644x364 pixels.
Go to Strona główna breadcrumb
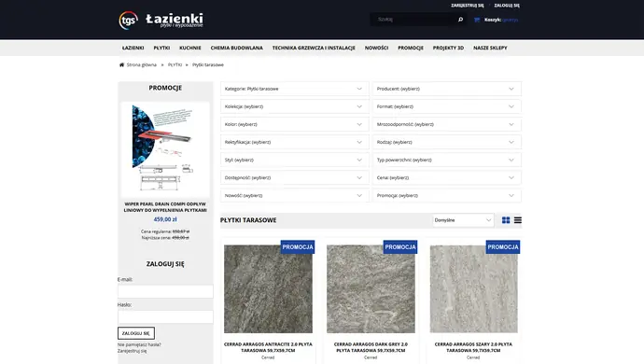pos(141,65)
